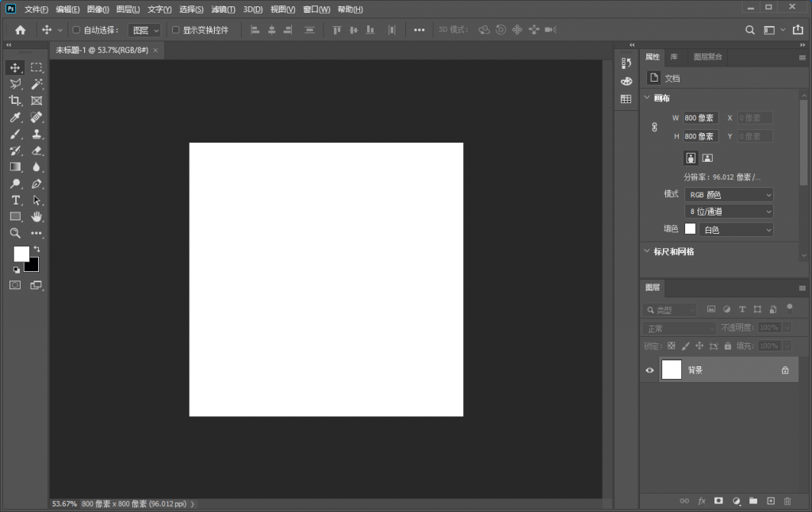Select the Crop tool
This screenshot has height=512, width=812.
click(15, 101)
